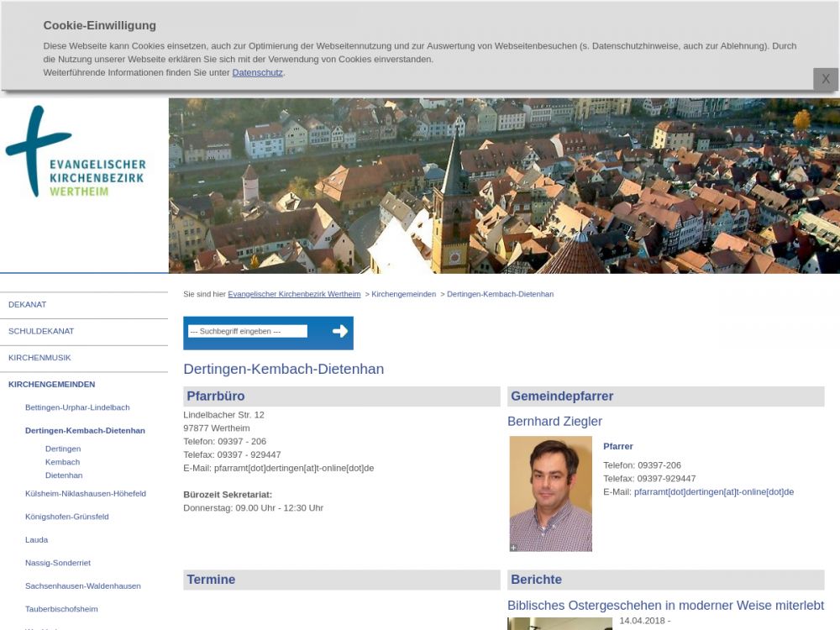Viewport: 840px width, 630px height.
Task: Go to KIRCHENMUSIK section
Action: (x=39, y=358)
